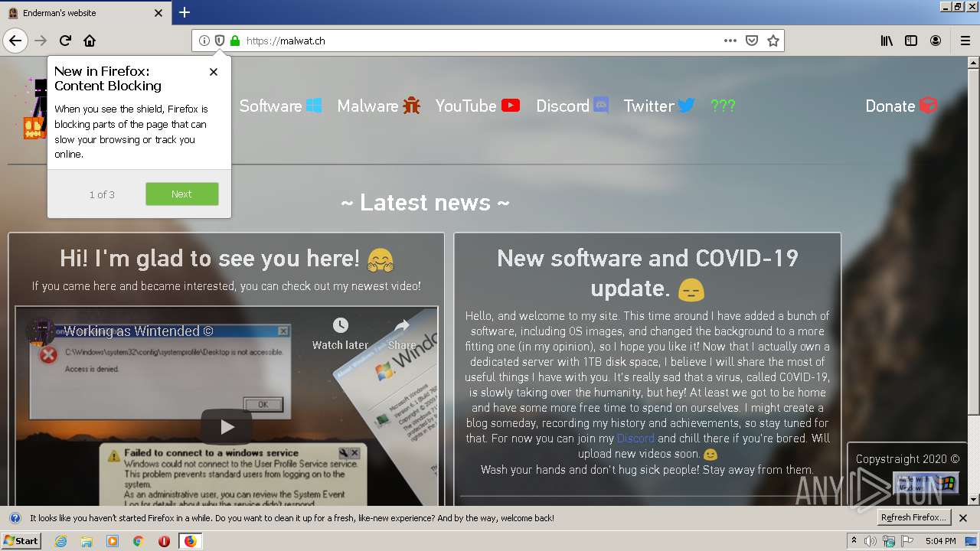Select the Enderman's website tab
980x551 pixels.
[86, 13]
